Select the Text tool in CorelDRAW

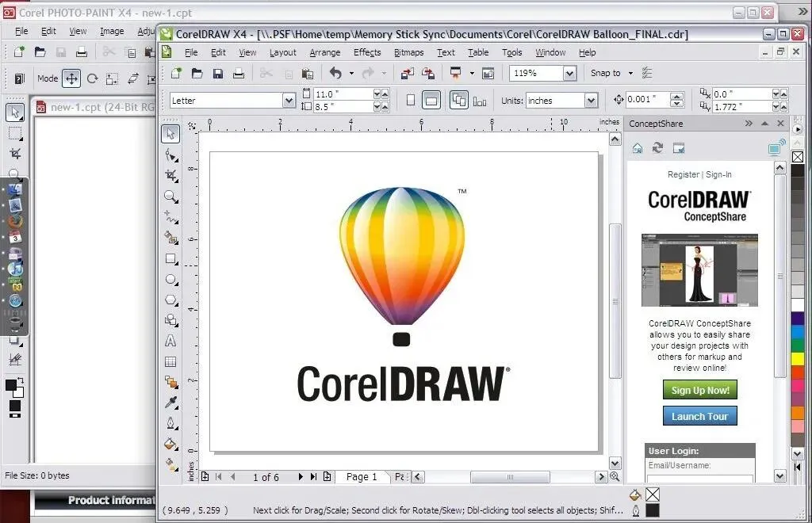pyautogui.click(x=170, y=342)
